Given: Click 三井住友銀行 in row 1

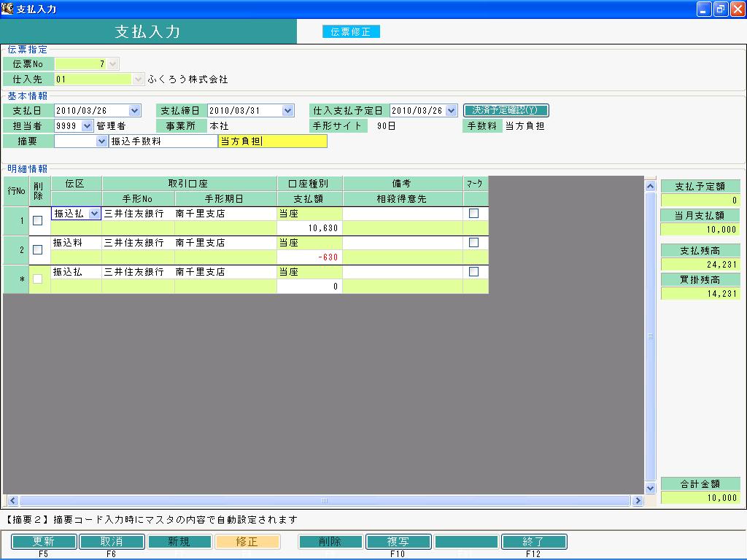Looking at the screenshot, I should pyautogui.click(x=133, y=214).
